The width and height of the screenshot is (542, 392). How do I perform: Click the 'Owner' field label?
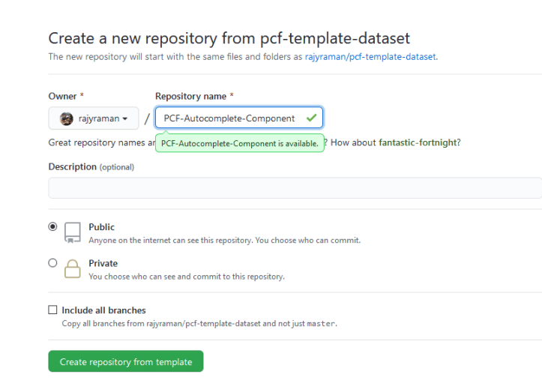point(62,96)
